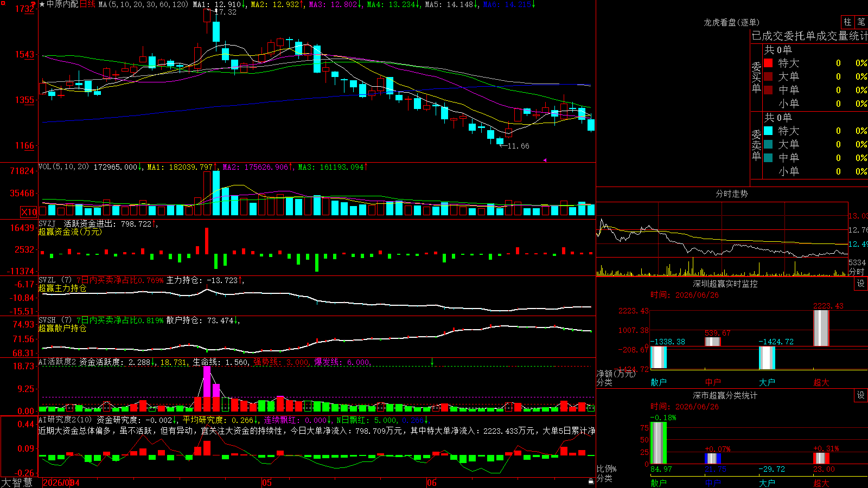Click the VOL(5,10,20) indicator name
Viewport: 868px width, 488px height.
pyautogui.click(x=64, y=166)
